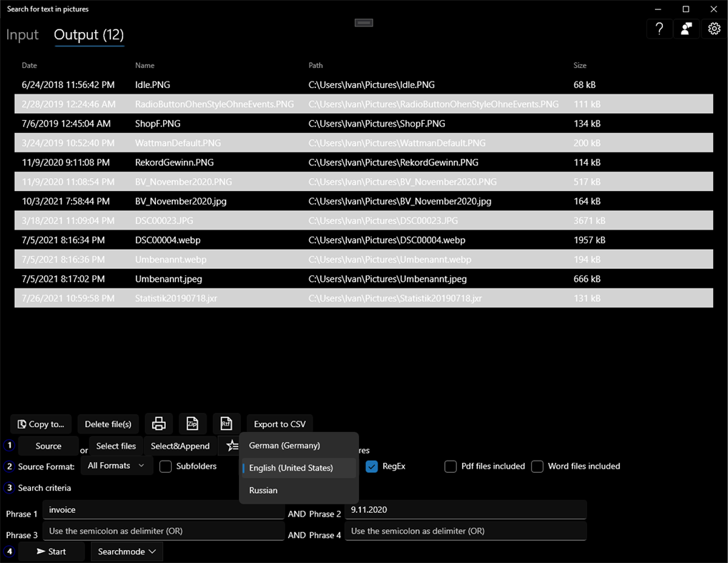Open the Help question mark
This screenshot has height=563, width=728.
pyautogui.click(x=659, y=29)
